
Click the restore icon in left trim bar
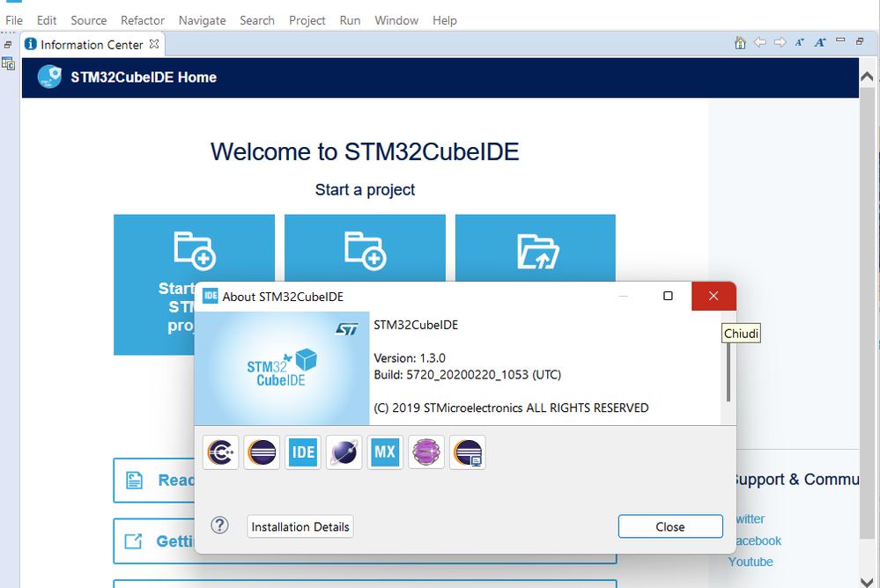click(7, 44)
